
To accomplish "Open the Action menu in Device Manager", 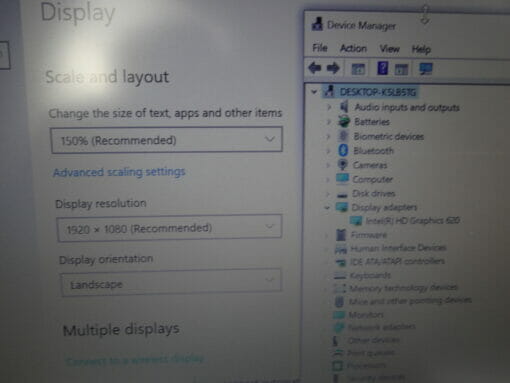I will pos(353,49).
